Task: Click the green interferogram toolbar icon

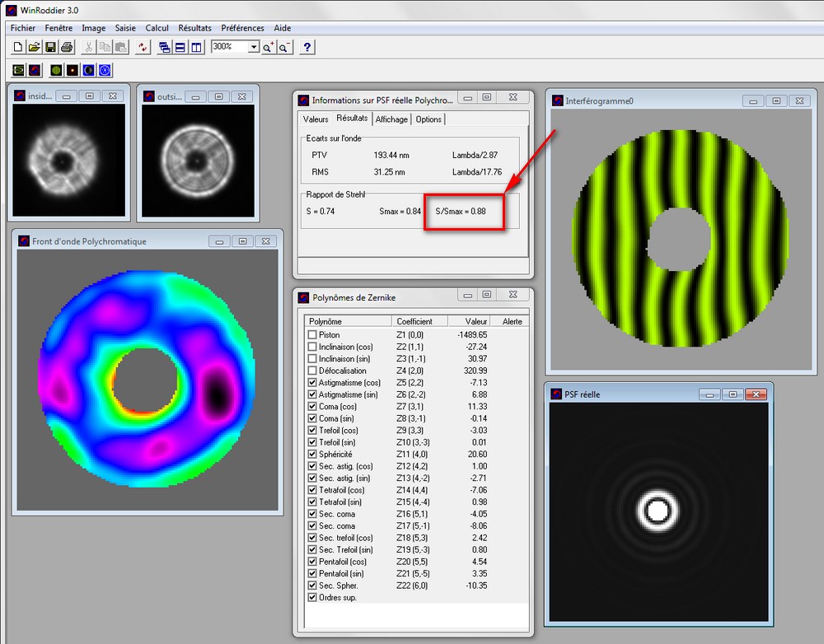Action: (x=56, y=70)
